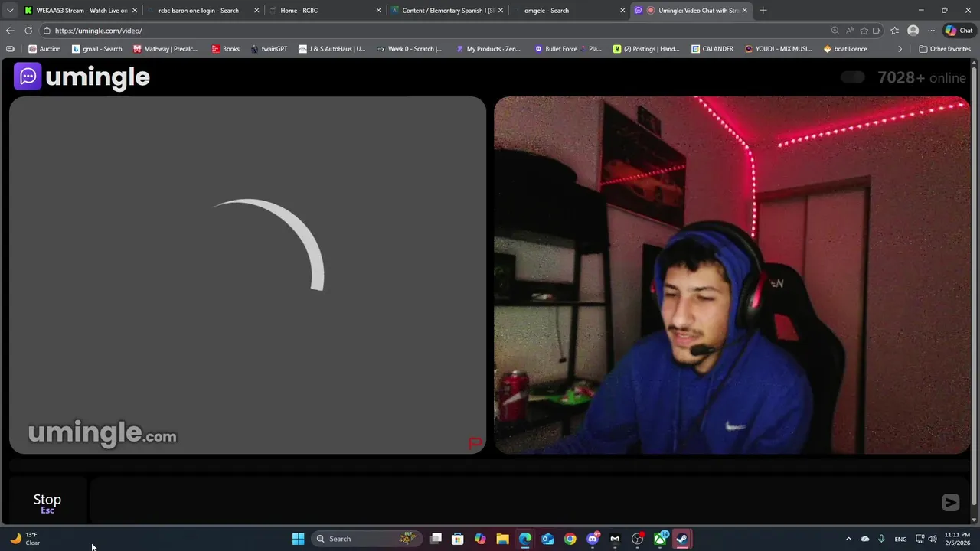The height and width of the screenshot is (551, 980).
Task: Select the Umingle Video Chat tab
Action: click(691, 10)
